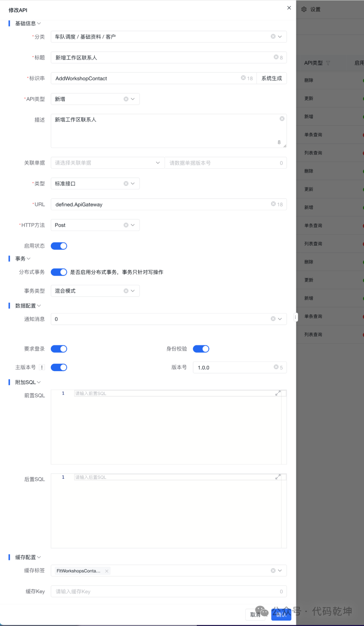Click the 设置 label in background page

tap(315, 9)
